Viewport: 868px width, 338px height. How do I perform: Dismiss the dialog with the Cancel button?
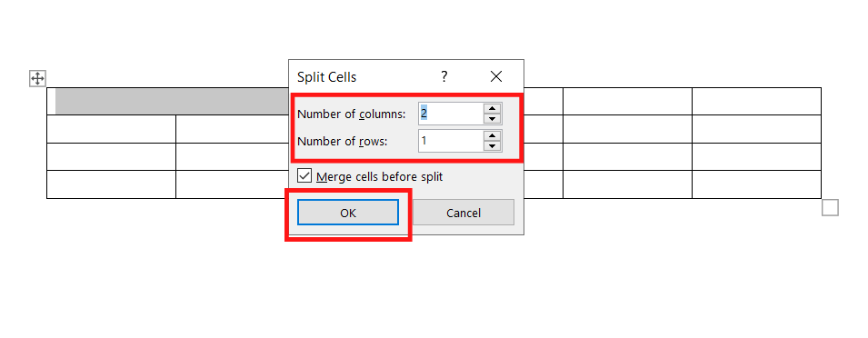[x=464, y=213]
